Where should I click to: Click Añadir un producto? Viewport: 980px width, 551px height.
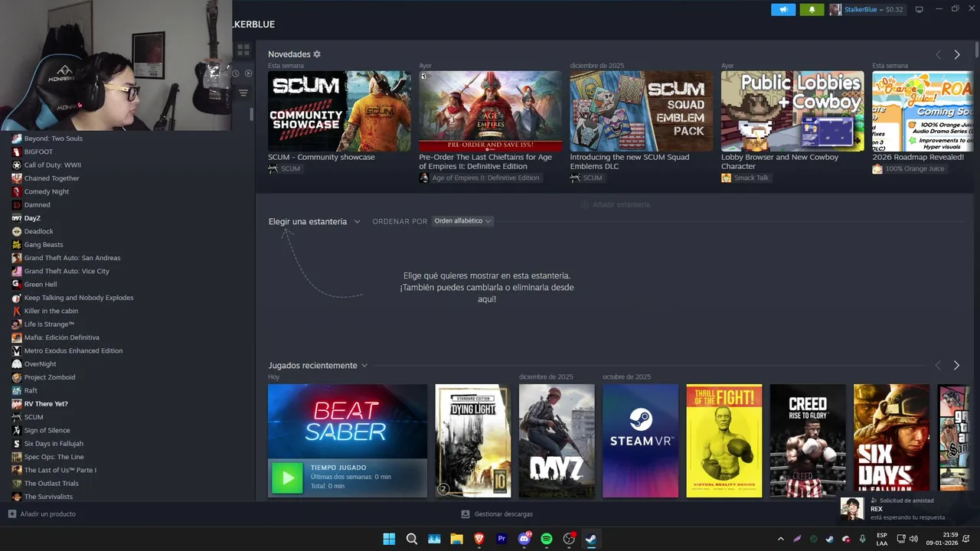pos(42,514)
